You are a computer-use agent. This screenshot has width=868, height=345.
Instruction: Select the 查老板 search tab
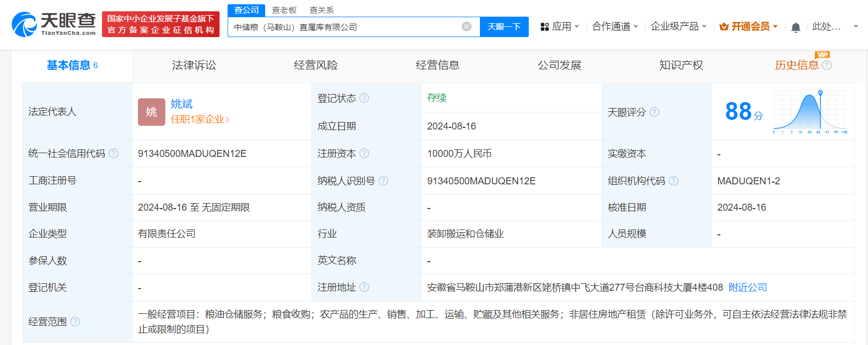coord(284,10)
